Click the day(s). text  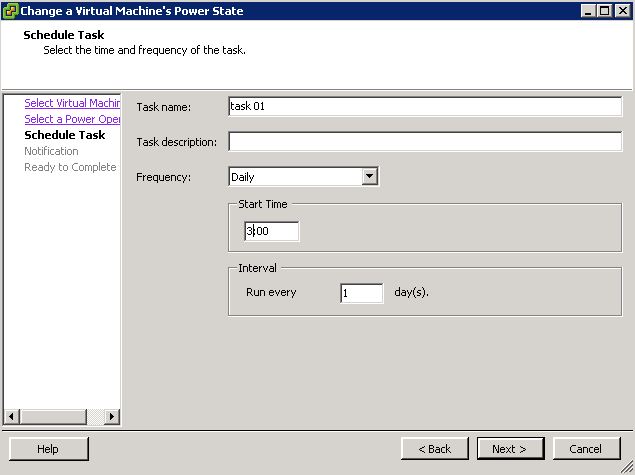point(411,292)
